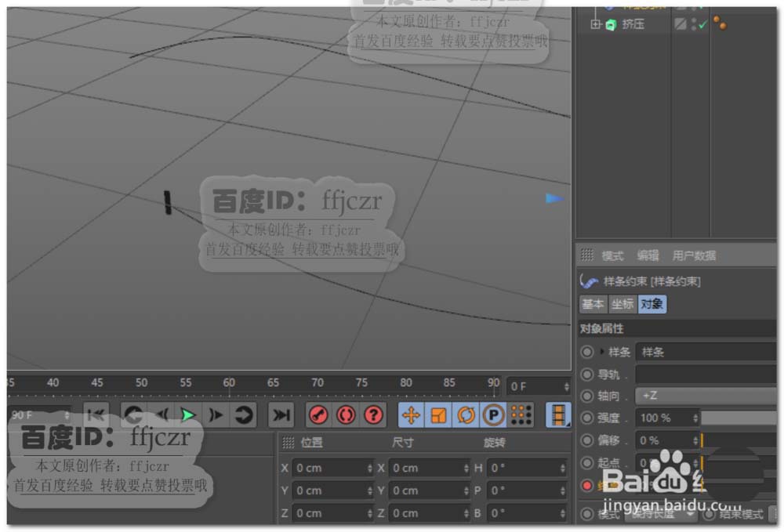The image size is (784, 532).
Task: Toggle rotation keyframe recording icon
Action: (466, 414)
